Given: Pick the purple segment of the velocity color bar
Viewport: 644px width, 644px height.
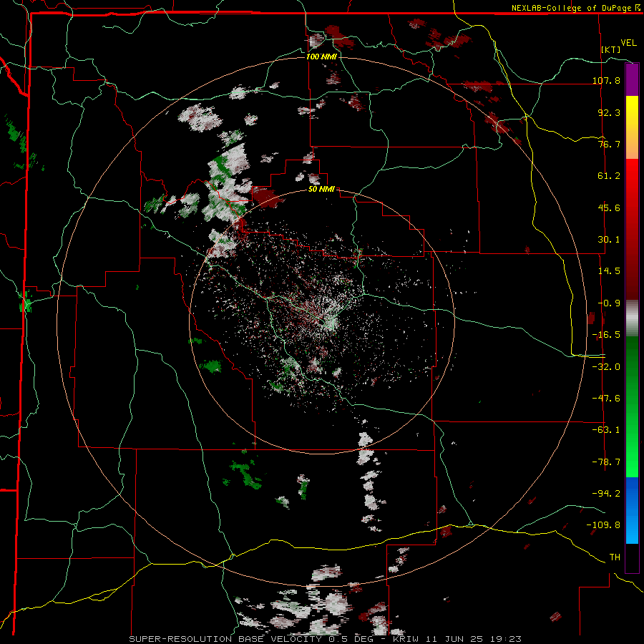Looking at the screenshot, I should 632,79.
